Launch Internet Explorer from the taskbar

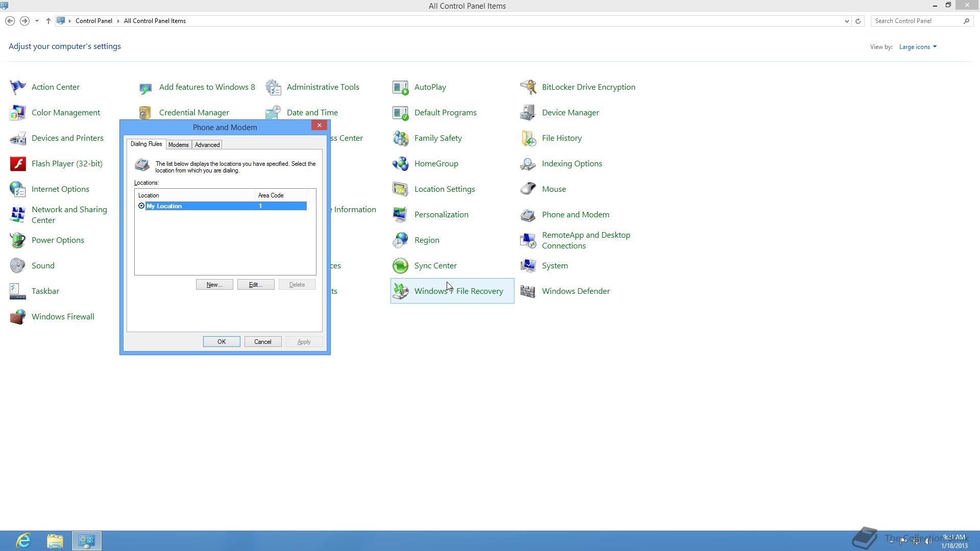[x=24, y=541]
